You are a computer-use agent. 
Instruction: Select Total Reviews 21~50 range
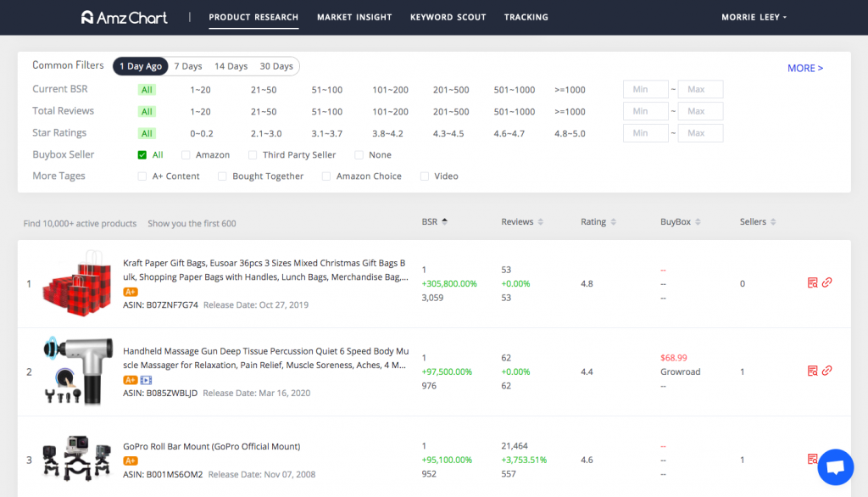[264, 111]
